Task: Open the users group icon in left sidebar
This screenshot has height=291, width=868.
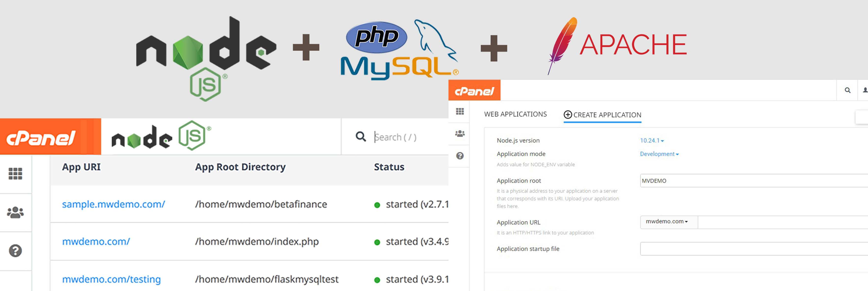Action: pyautogui.click(x=15, y=212)
